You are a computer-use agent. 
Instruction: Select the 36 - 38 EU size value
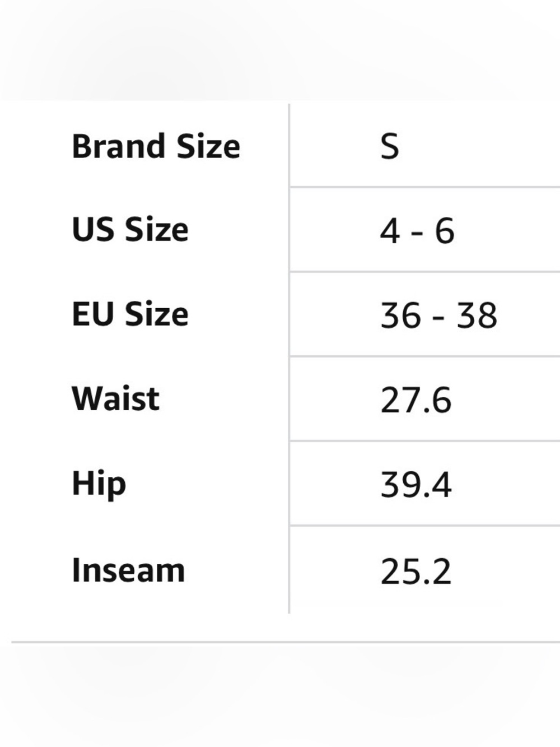pyautogui.click(x=438, y=315)
